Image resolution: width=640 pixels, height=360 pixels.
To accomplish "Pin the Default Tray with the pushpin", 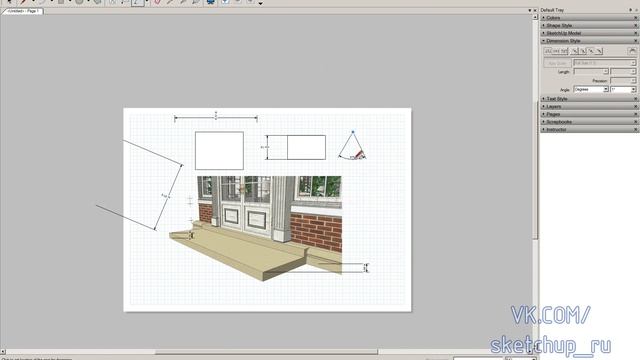I will pos(631,10).
